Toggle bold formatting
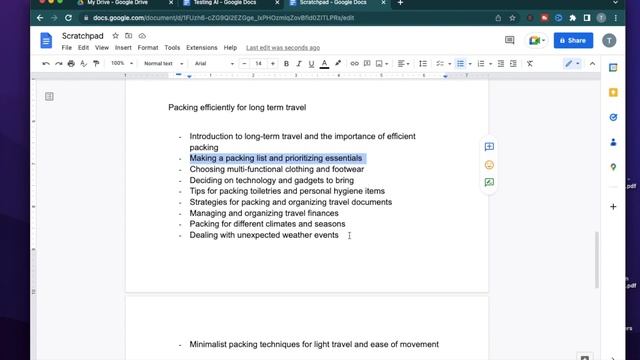The width and height of the screenshot is (640, 360). tap(286, 64)
